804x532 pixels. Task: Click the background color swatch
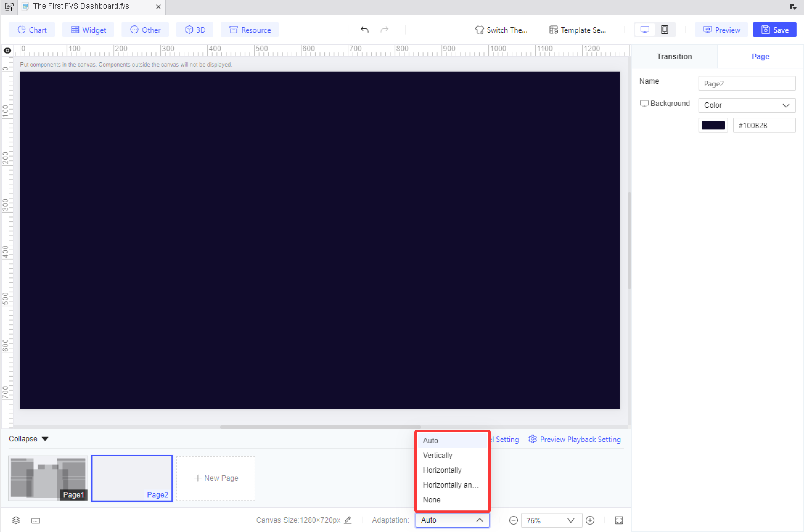[713, 125]
